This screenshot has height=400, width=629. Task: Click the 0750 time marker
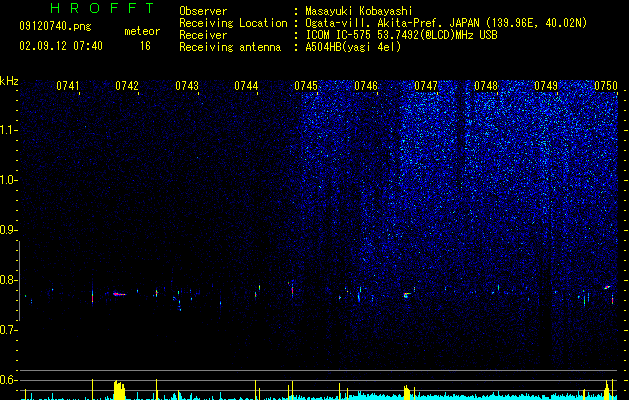tap(606, 86)
